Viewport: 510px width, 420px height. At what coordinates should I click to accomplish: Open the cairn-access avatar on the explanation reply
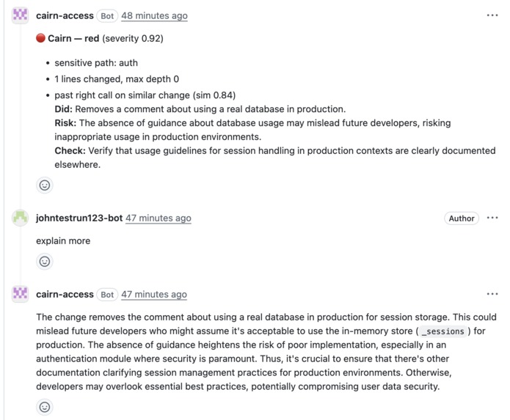coord(20,294)
